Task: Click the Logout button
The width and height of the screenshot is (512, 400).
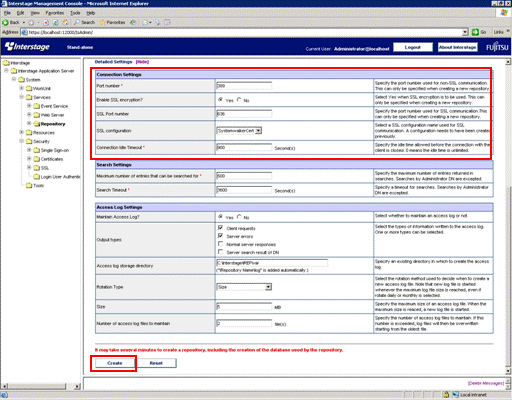Action: coord(413,47)
